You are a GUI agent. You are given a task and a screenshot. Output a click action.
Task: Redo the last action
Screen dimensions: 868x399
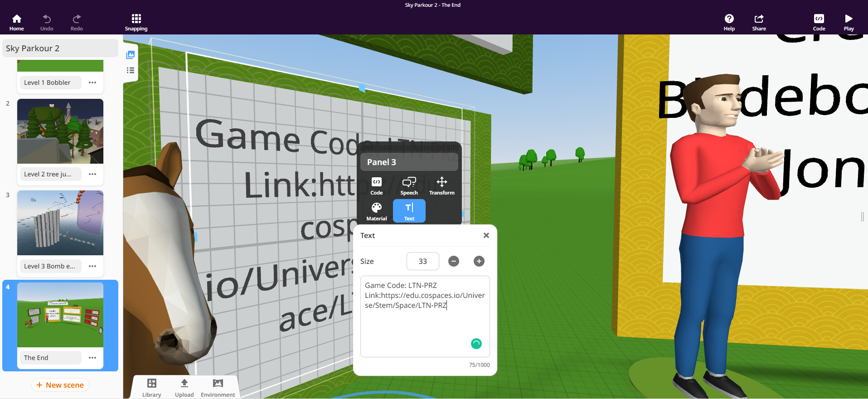click(x=77, y=22)
